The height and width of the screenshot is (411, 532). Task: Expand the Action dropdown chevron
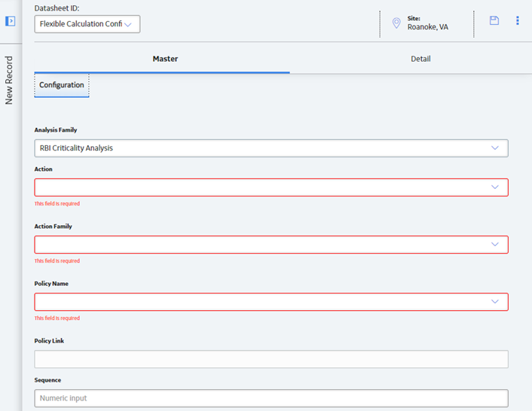(x=494, y=187)
